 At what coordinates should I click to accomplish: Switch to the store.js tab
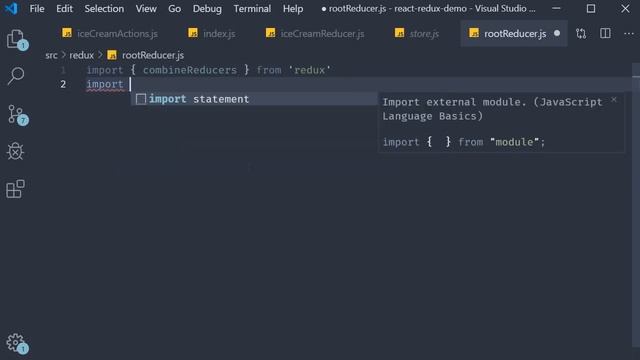pyautogui.click(x=417, y=33)
